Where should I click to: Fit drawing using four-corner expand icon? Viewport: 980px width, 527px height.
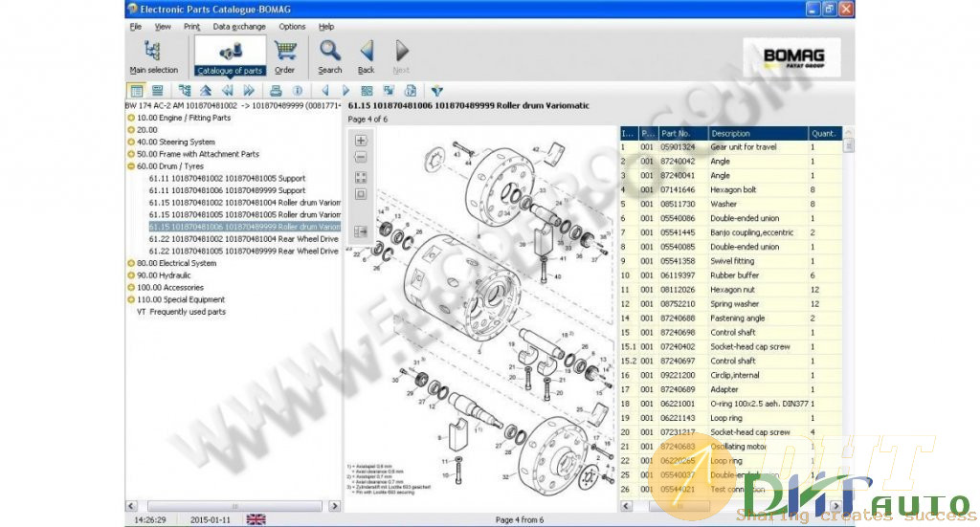tap(361, 177)
